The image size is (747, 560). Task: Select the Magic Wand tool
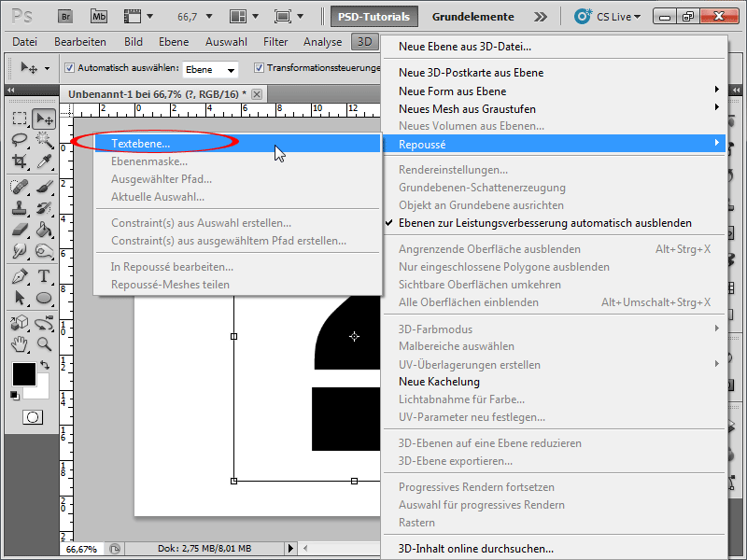point(44,139)
